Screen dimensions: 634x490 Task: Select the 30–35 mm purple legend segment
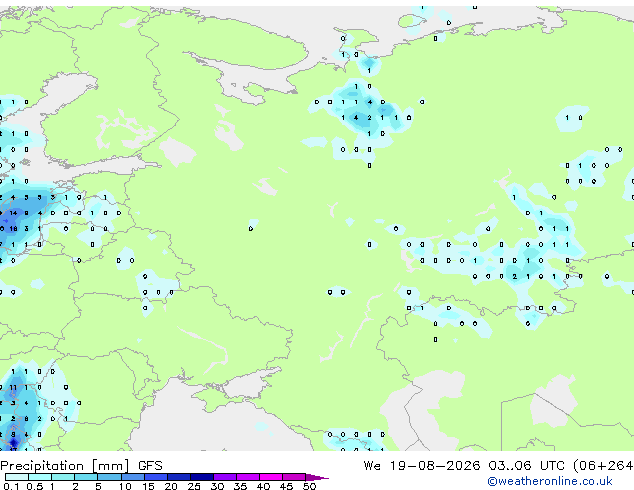(225, 477)
